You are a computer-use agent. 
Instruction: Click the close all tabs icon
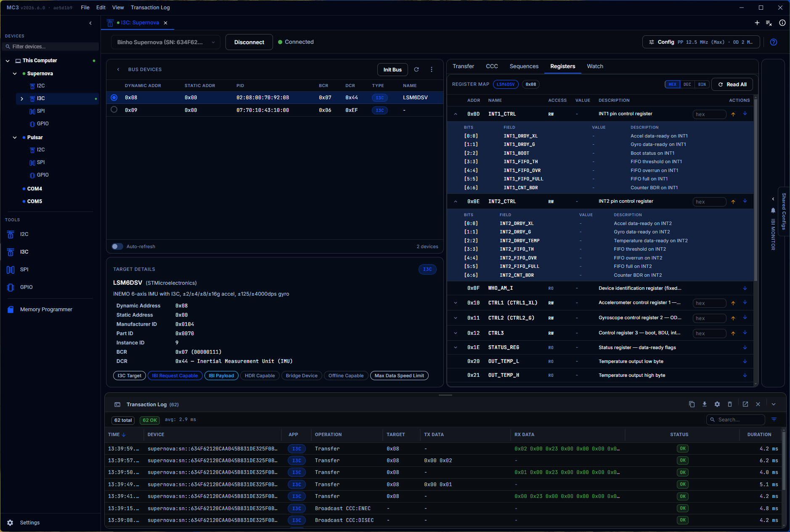pyautogui.click(x=769, y=23)
